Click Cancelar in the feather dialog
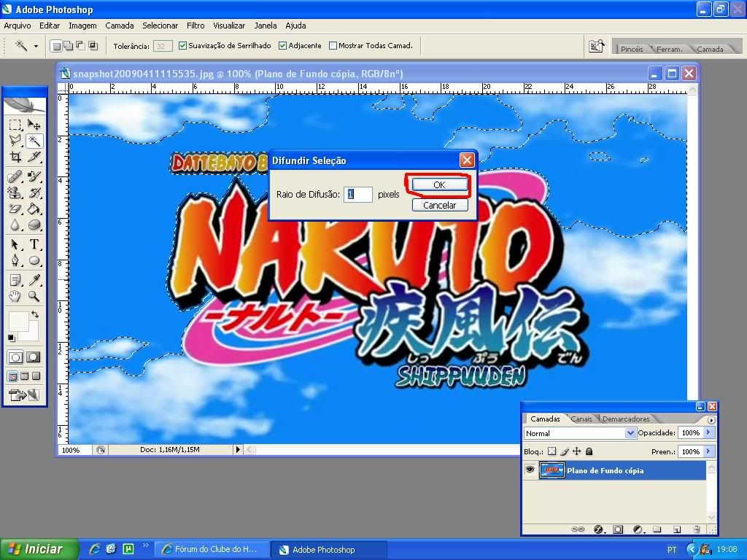The image size is (747, 560). point(439,205)
